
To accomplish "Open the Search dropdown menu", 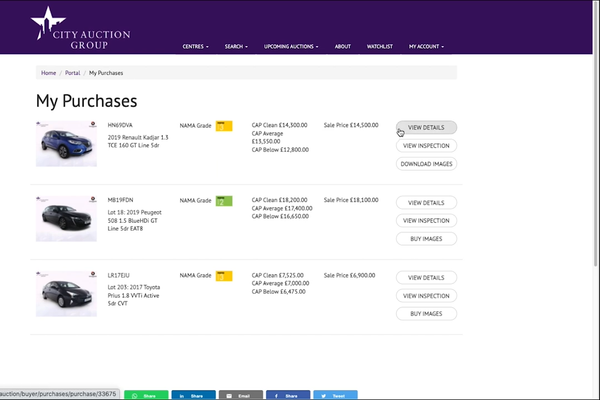I will coord(237,46).
